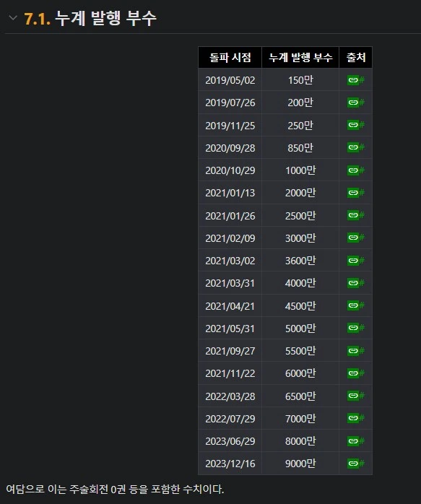
Task: Select the 250만 circulation cell
Action: [x=300, y=125]
